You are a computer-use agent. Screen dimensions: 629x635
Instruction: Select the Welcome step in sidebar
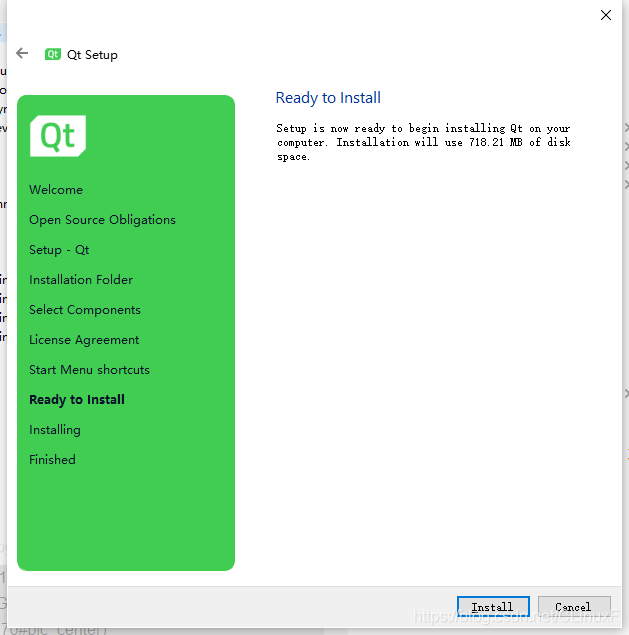coord(56,190)
